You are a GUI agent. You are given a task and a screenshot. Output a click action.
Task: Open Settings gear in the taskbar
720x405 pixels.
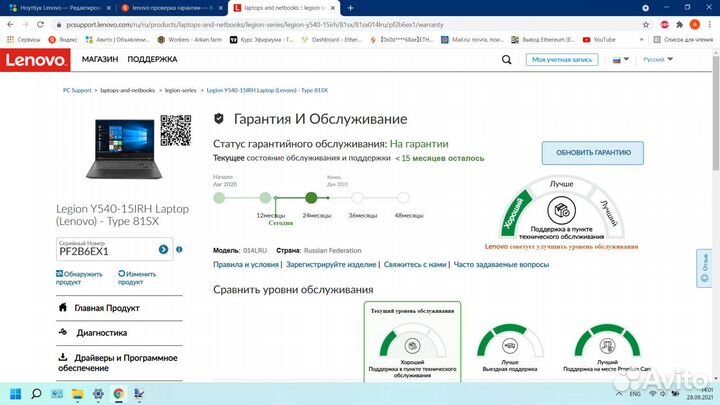click(98, 394)
